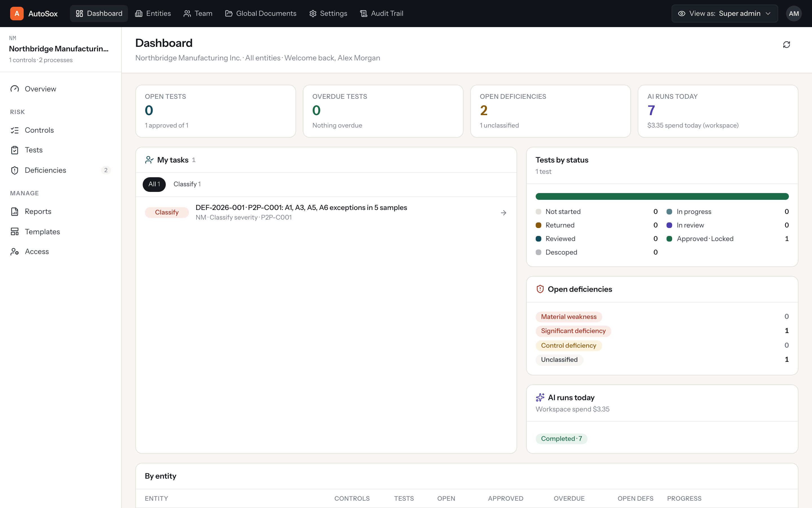
Task: Go to the Team page
Action: pyautogui.click(x=198, y=14)
